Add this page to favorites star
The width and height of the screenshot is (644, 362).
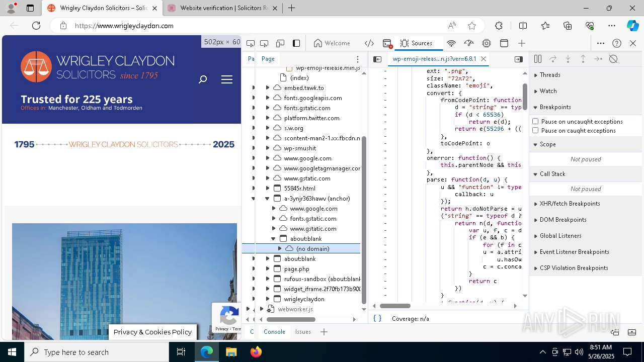pos(472,26)
